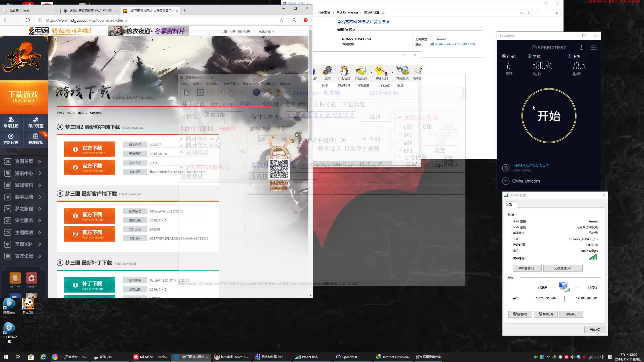
Task: Click 无线属性(W) button
Action: [x=563, y=268]
